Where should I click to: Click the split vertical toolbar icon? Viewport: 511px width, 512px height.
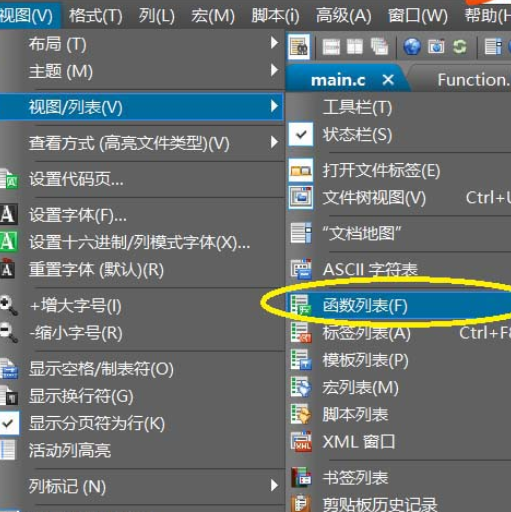tap(355, 46)
